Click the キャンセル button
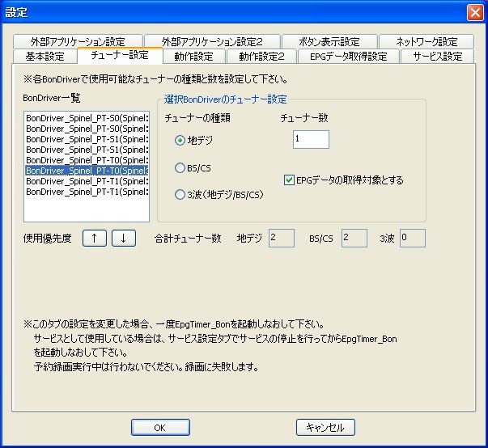 coord(325,428)
